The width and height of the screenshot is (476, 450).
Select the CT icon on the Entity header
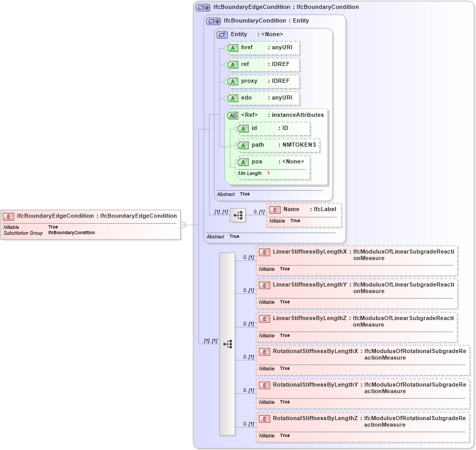point(222,35)
